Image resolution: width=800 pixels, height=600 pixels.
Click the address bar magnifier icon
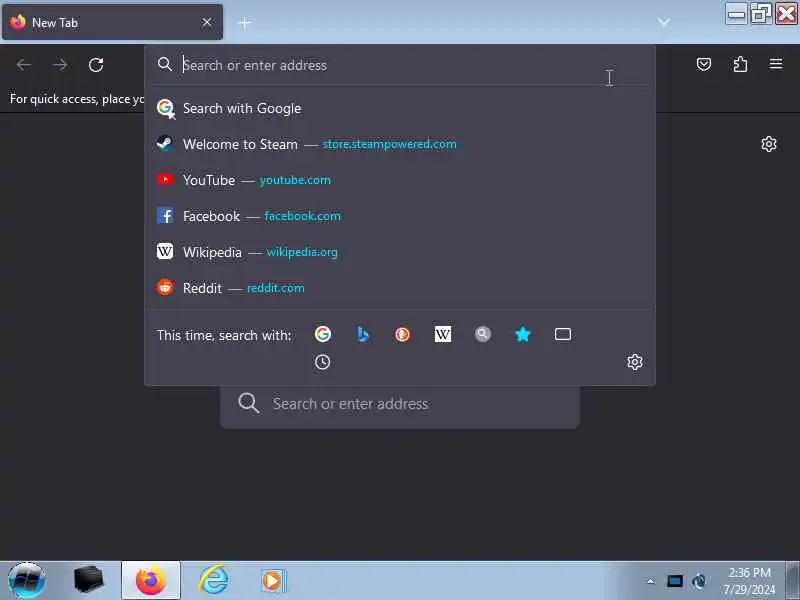pyautogui.click(x=164, y=64)
